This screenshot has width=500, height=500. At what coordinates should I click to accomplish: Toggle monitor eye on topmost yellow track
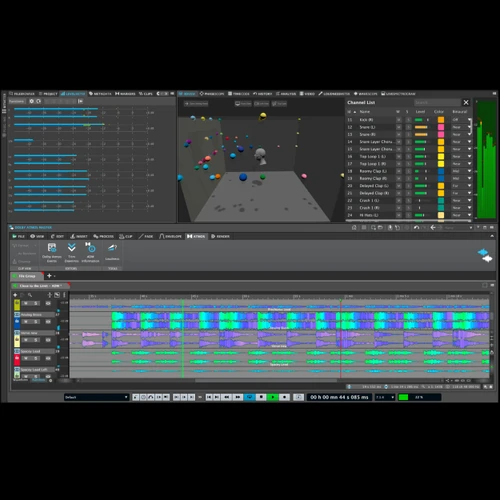coord(48,303)
